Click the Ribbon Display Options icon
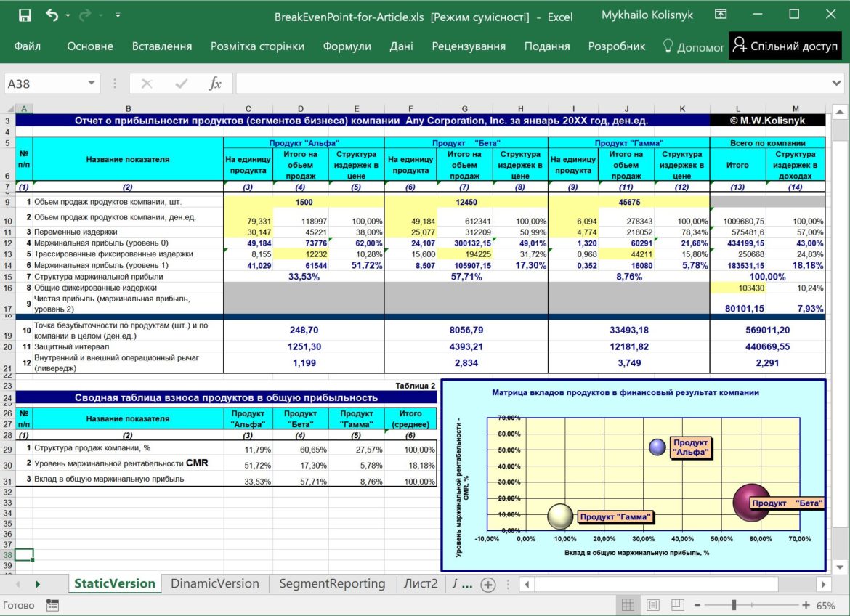Image resolution: width=850 pixels, height=616 pixels. (x=721, y=15)
